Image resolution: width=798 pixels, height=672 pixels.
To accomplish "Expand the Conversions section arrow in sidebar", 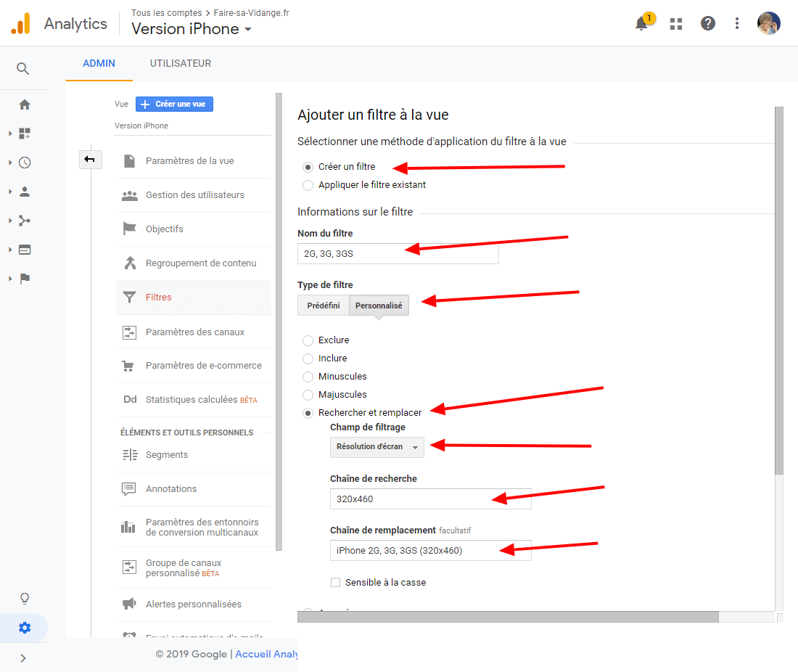I will (10, 279).
